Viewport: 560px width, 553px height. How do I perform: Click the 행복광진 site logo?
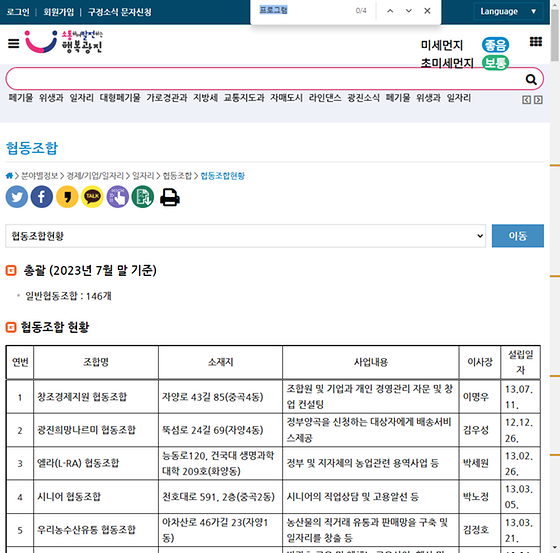click(64, 42)
